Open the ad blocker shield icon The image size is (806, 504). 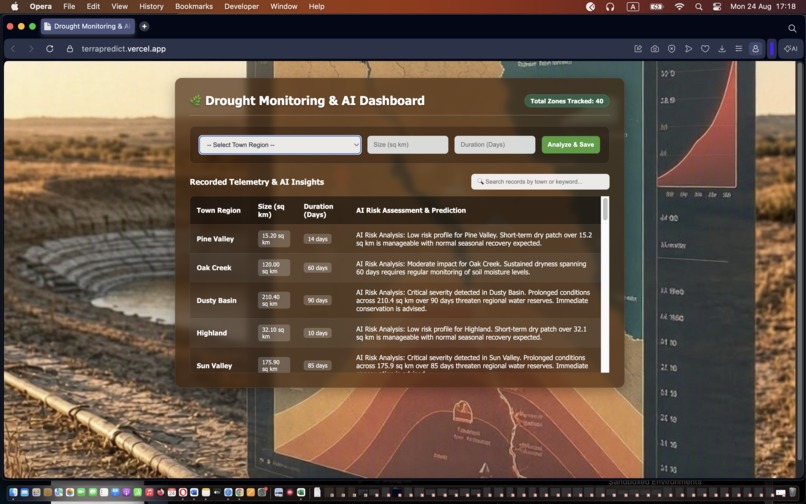pos(671,49)
